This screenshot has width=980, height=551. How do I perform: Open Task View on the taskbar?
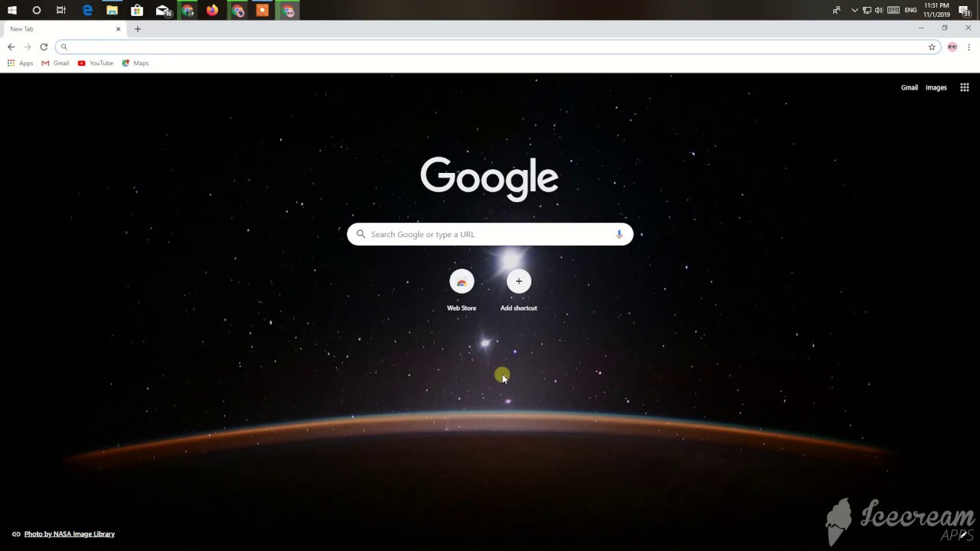(x=61, y=10)
